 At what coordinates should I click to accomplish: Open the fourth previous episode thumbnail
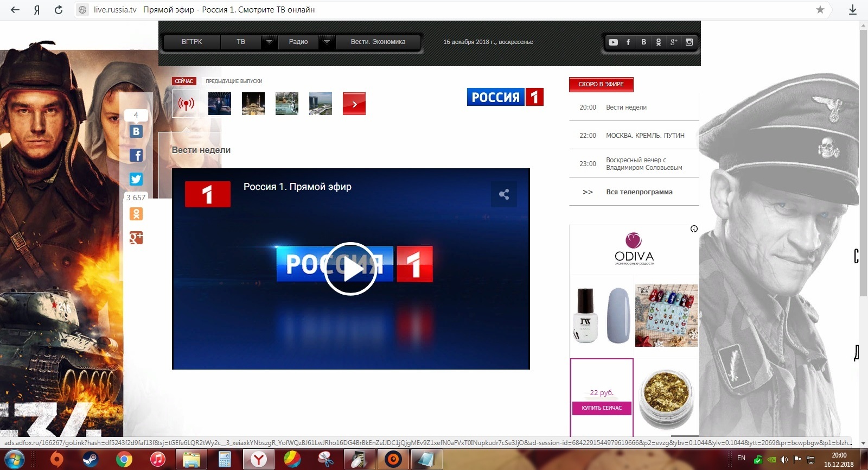tap(321, 104)
